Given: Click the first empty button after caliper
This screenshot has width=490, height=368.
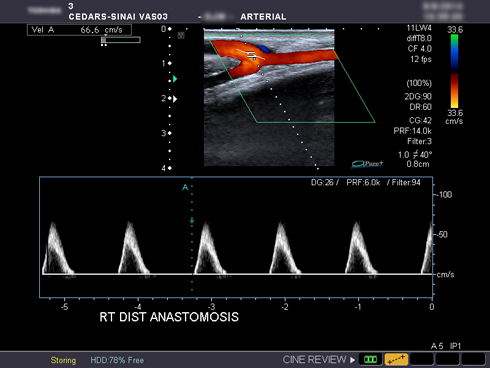Looking at the screenshot, I should click(x=422, y=360).
